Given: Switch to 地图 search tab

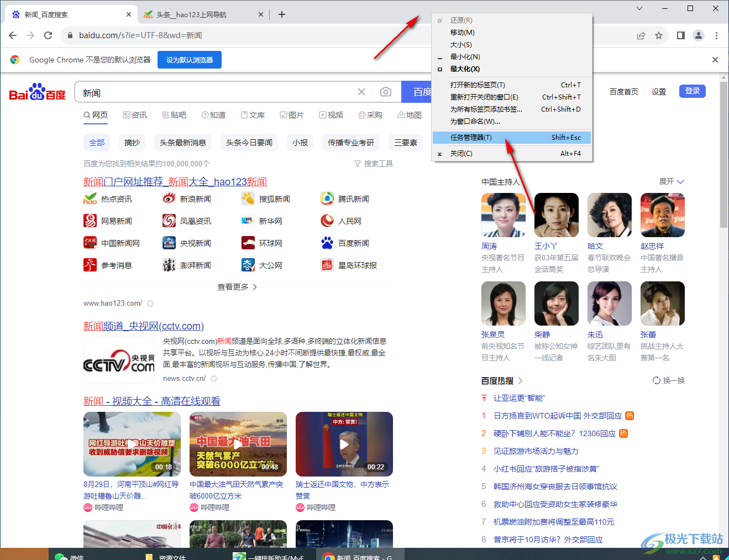Looking at the screenshot, I should coord(410,115).
